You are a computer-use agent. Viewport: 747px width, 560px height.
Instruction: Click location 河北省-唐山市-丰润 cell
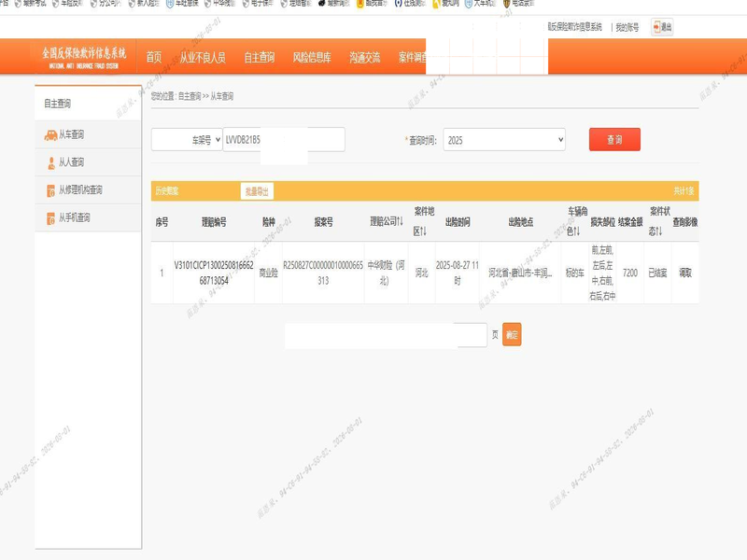coord(520,273)
